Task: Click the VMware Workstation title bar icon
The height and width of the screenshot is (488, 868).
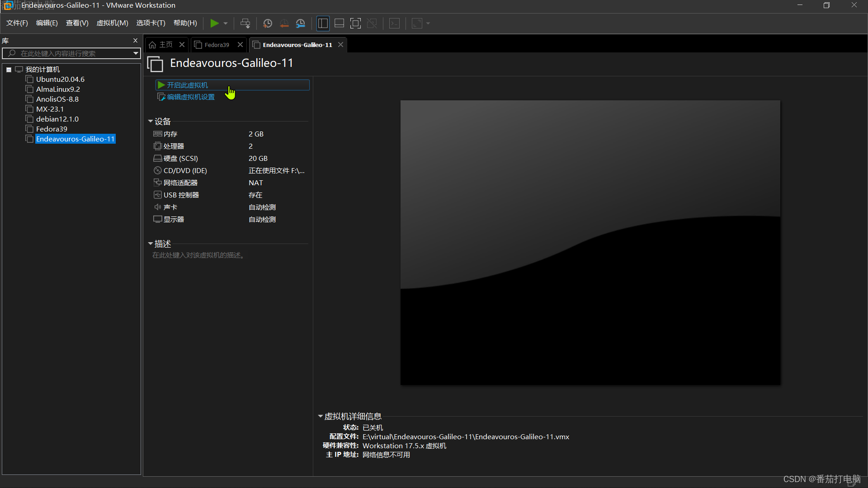Action: tap(8, 5)
